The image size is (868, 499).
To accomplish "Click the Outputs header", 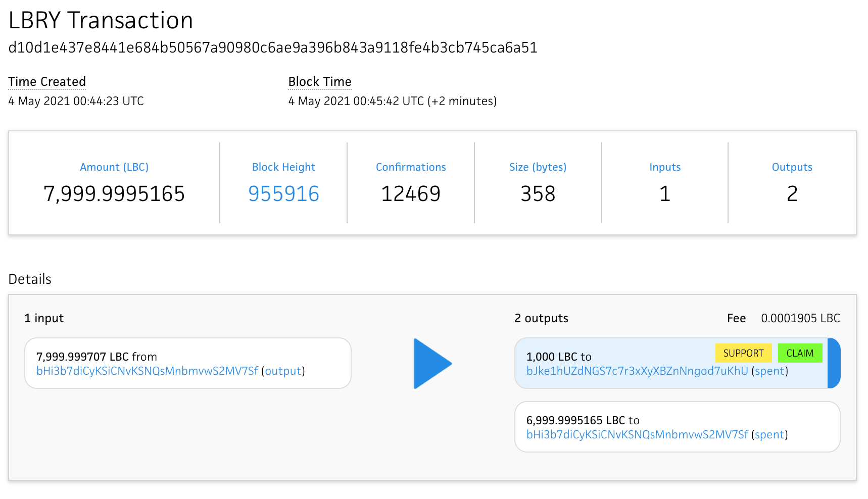I will (792, 167).
